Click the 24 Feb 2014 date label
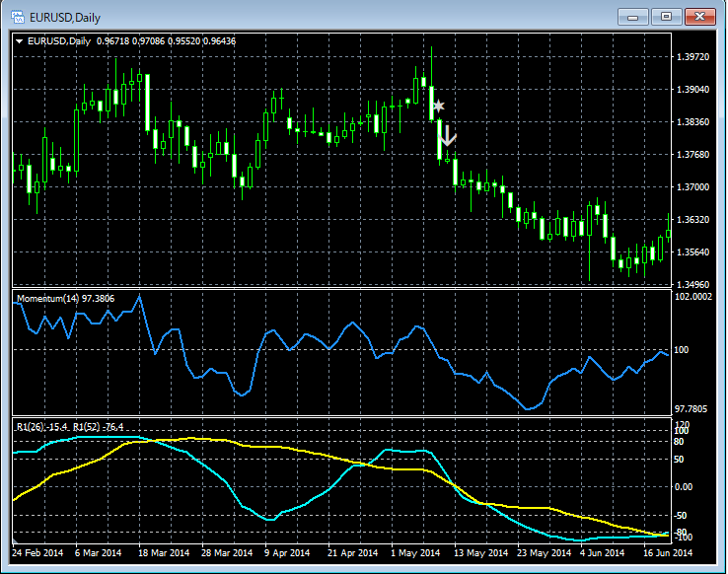 click(38, 553)
